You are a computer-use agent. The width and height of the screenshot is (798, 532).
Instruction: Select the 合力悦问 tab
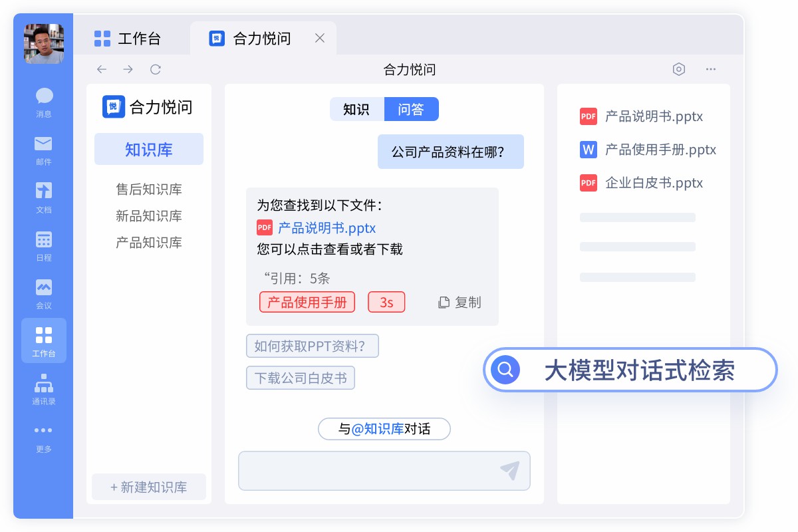tap(259, 38)
